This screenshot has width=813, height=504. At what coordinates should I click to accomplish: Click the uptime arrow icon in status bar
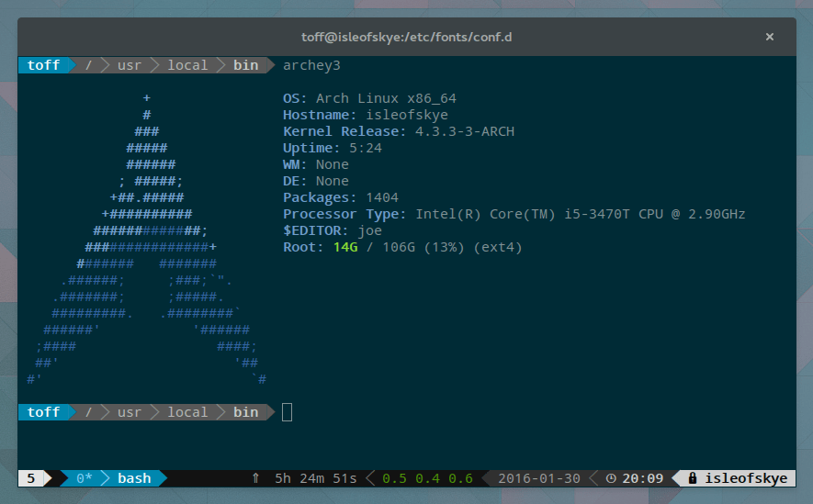[255, 478]
